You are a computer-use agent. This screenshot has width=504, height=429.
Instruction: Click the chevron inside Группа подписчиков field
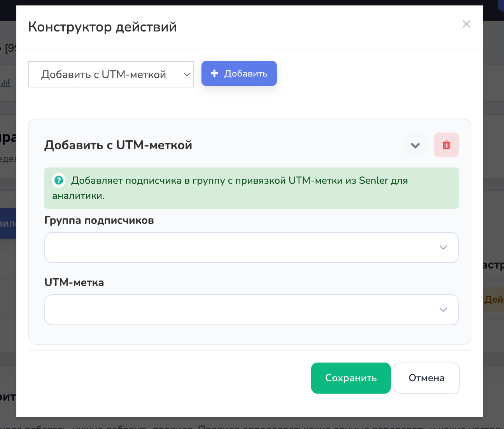(x=443, y=248)
